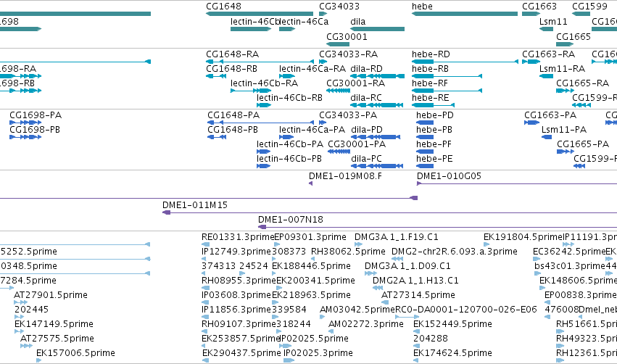Select protein hebe-PD

pos(435,115)
